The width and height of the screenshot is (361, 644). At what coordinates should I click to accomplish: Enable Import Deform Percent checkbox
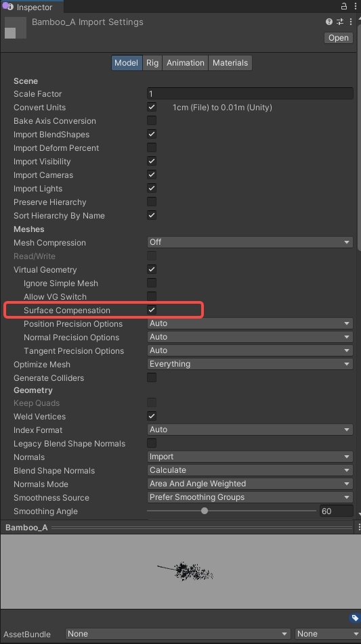click(152, 148)
